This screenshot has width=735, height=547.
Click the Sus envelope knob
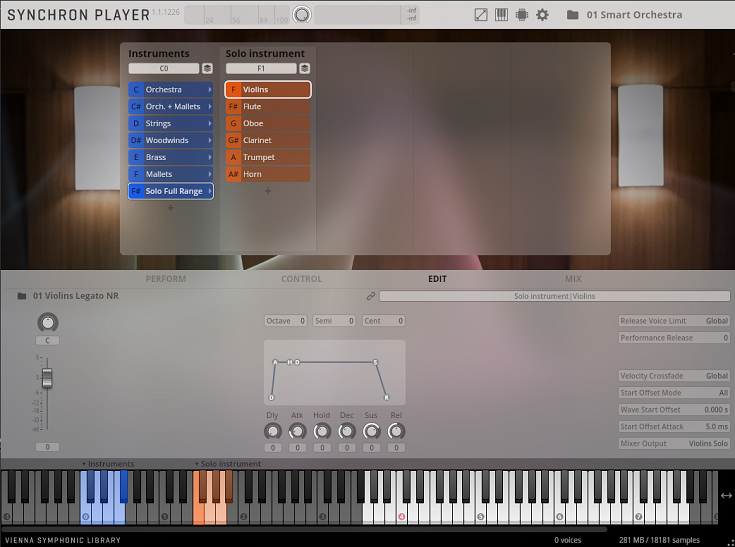pos(371,431)
